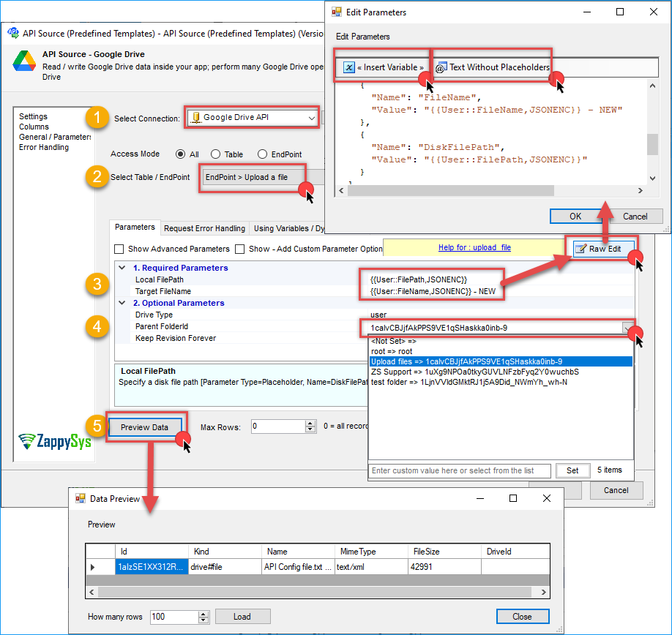Collapse the 1. Required Parameters group
Image resolution: width=672 pixels, height=635 pixels.
click(x=122, y=268)
